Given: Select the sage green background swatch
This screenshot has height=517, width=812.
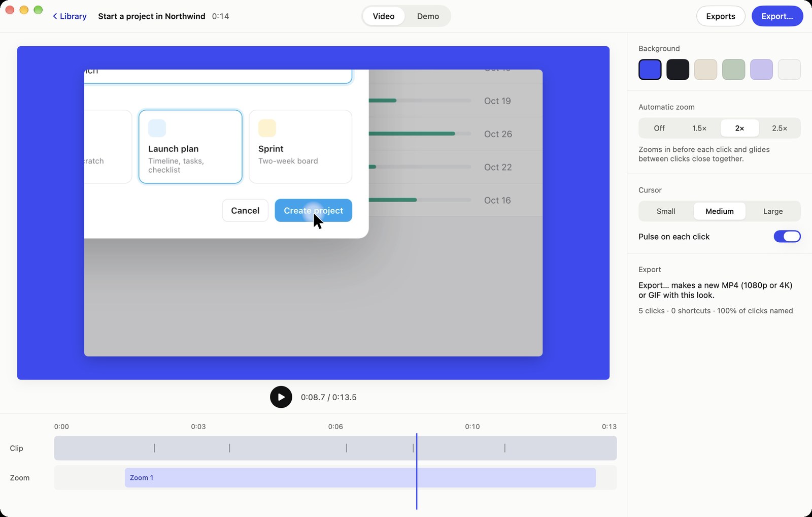Looking at the screenshot, I should coord(733,70).
